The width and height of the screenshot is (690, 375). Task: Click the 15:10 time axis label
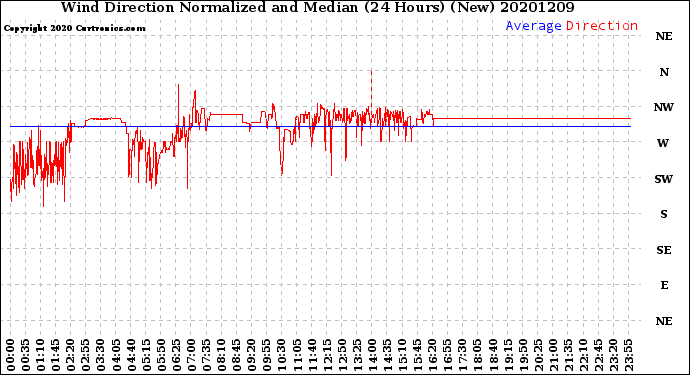click(402, 355)
